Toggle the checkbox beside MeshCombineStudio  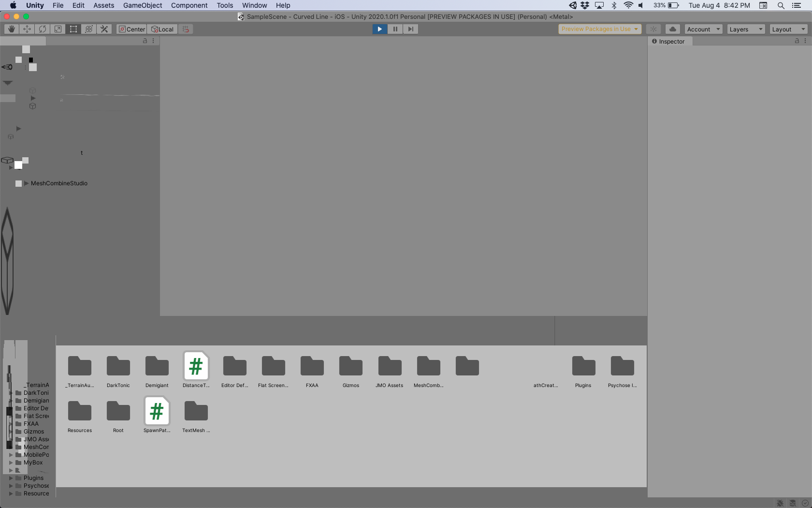(18, 183)
